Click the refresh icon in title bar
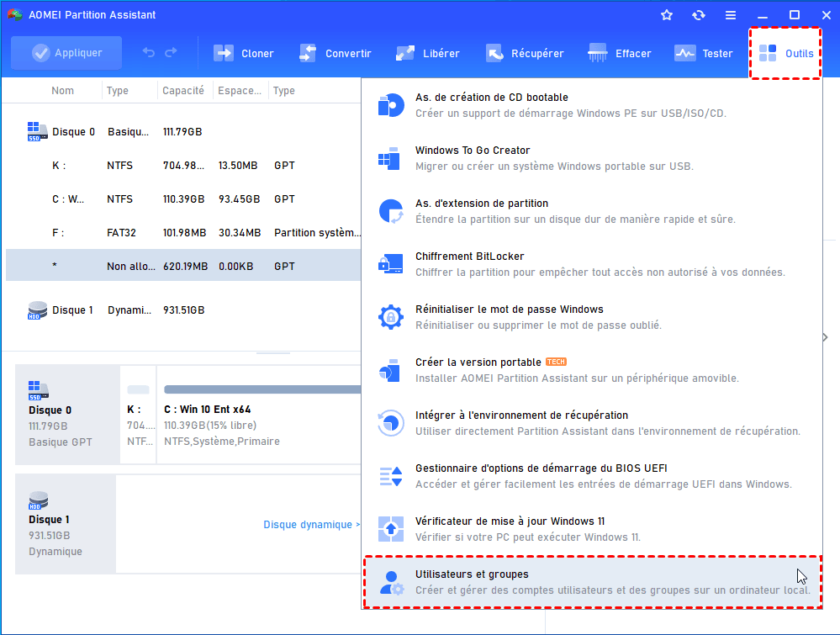The height and width of the screenshot is (635, 840). pyautogui.click(x=699, y=15)
